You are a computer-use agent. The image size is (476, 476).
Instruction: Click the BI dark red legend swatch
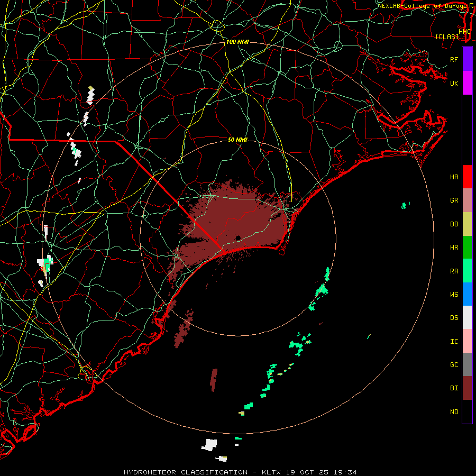coord(467,388)
